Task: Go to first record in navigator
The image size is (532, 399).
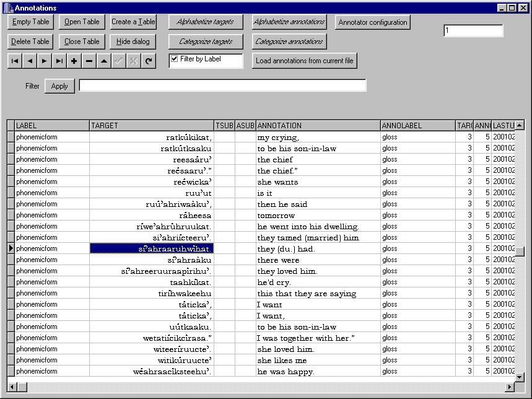Action: [15, 61]
